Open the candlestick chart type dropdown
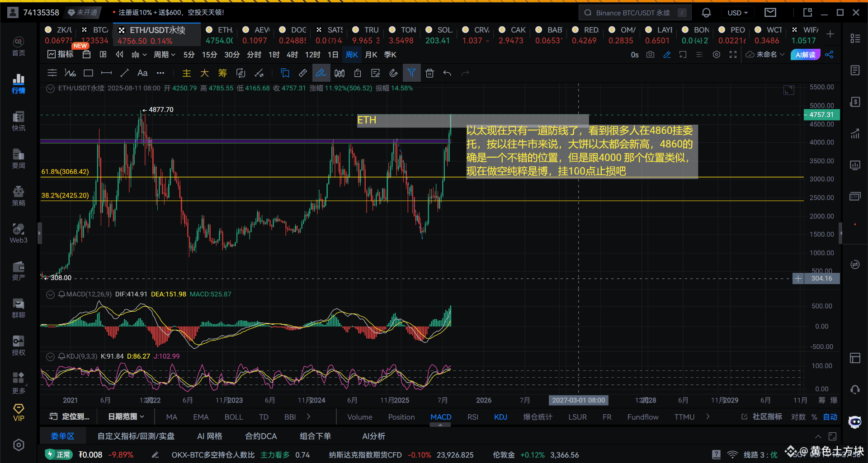Screen dimensions: 868x463 139,55
